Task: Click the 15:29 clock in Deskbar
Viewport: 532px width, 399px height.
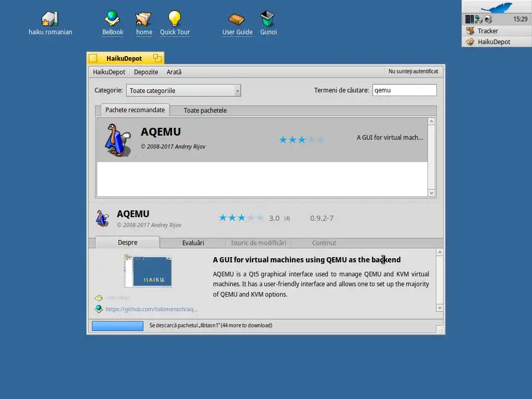Action: [520, 19]
